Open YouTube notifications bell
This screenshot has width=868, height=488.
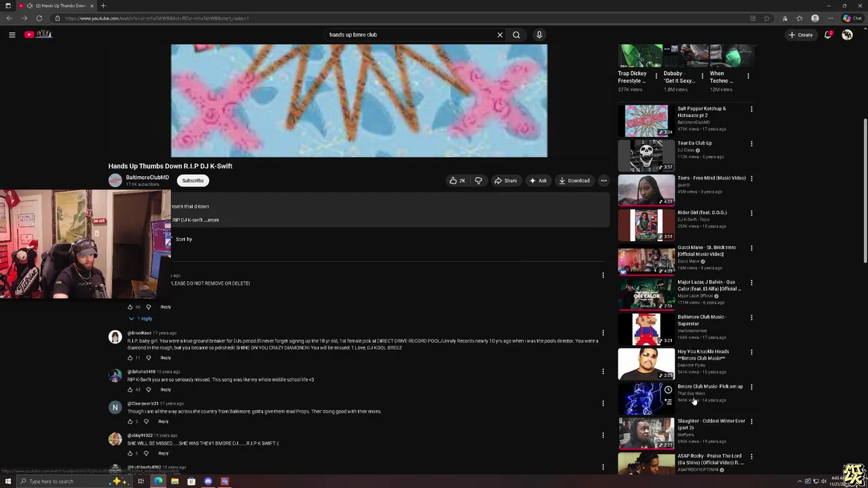(828, 35)
